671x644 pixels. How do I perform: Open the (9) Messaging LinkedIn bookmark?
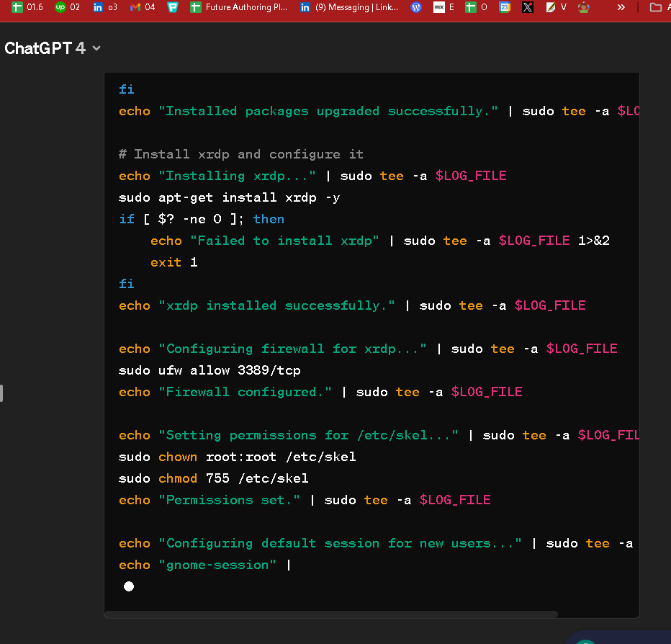(349, 7)
